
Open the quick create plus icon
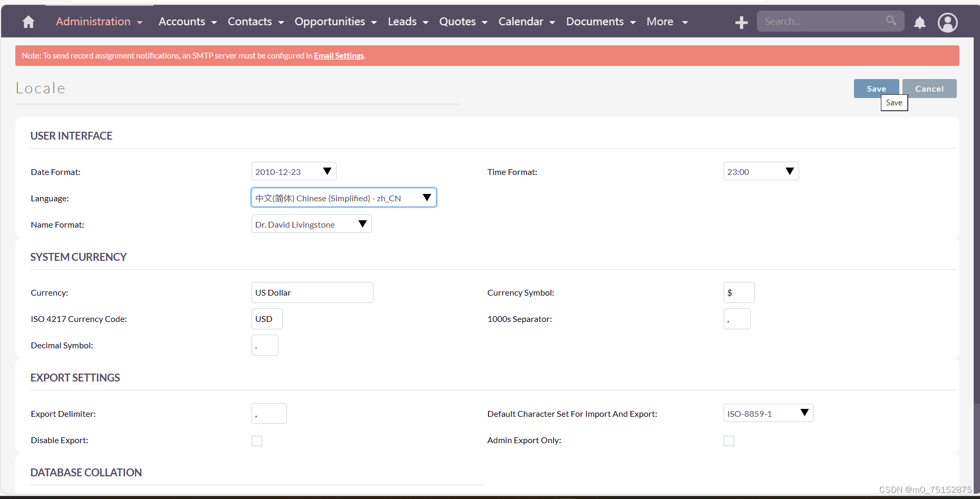click(741, 22)
